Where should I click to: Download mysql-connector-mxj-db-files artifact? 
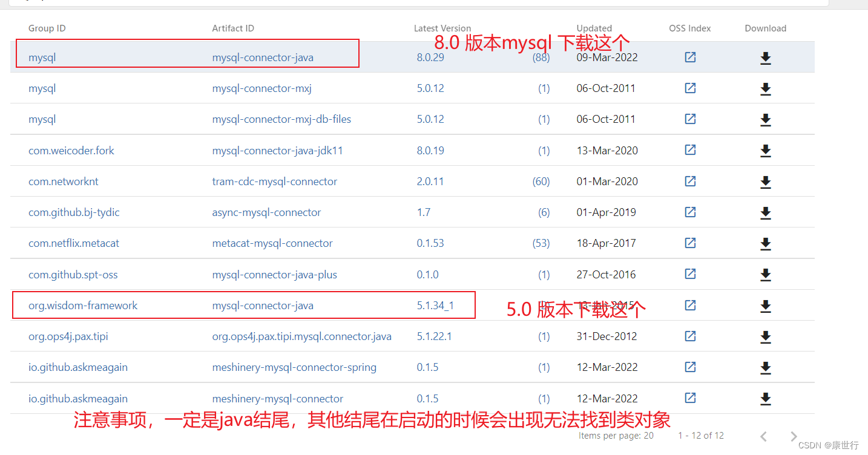pyautogui.click(x=765, y=120)
